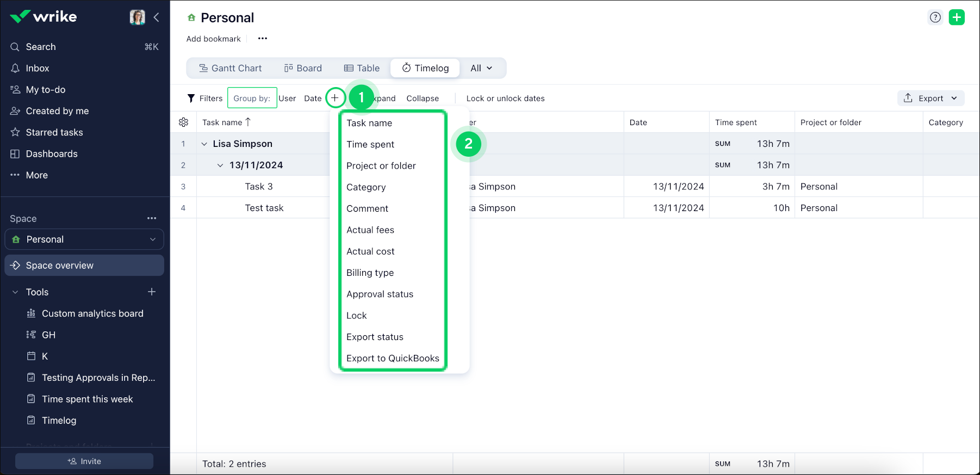The image size is (980, 475).
Task: Open the Export dropdown
Action: click(931, 98)
